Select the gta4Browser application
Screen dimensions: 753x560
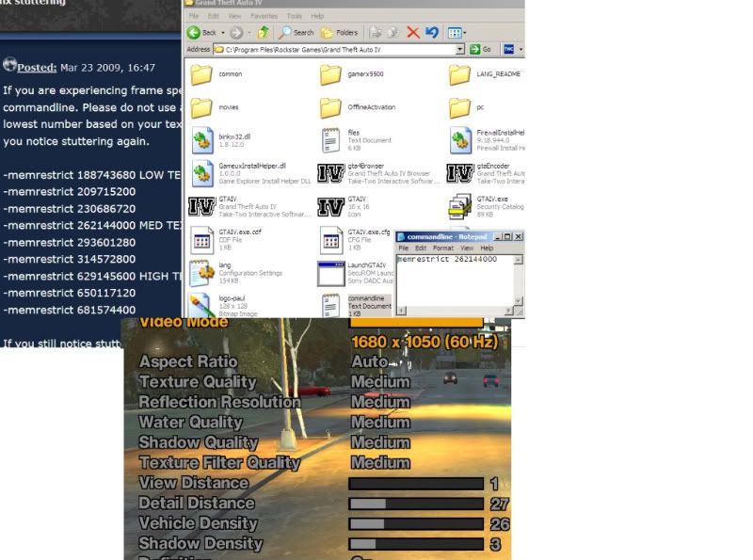[378, 173]
